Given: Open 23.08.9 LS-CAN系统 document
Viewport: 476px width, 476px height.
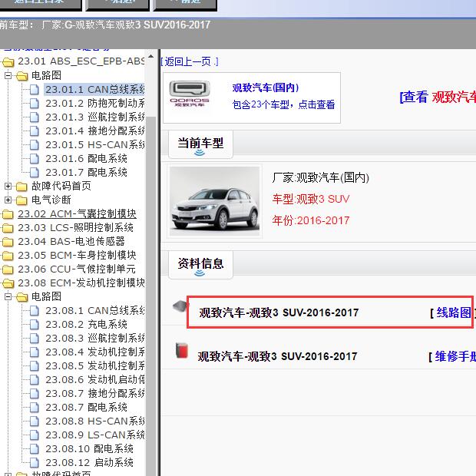Looking at the screenshot, I should [x=94, y=435].
